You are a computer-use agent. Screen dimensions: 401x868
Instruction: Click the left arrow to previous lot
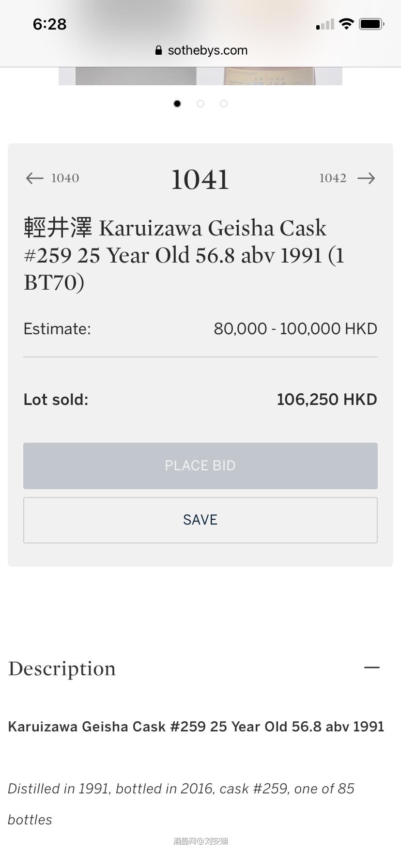click(x=34, y=178)
